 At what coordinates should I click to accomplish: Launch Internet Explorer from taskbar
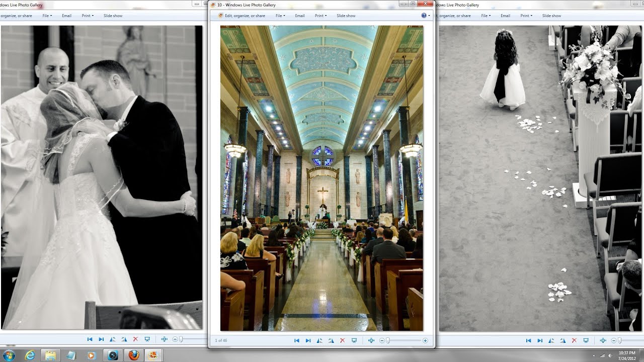pos(30,355)
